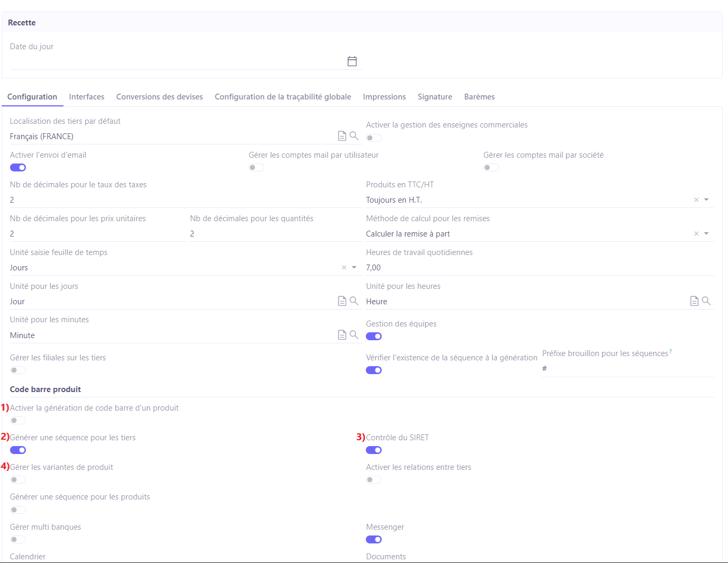Turn off Gestion des équipes toggle
This screenshot has height=563, width=728.
[x=374, y=337]
